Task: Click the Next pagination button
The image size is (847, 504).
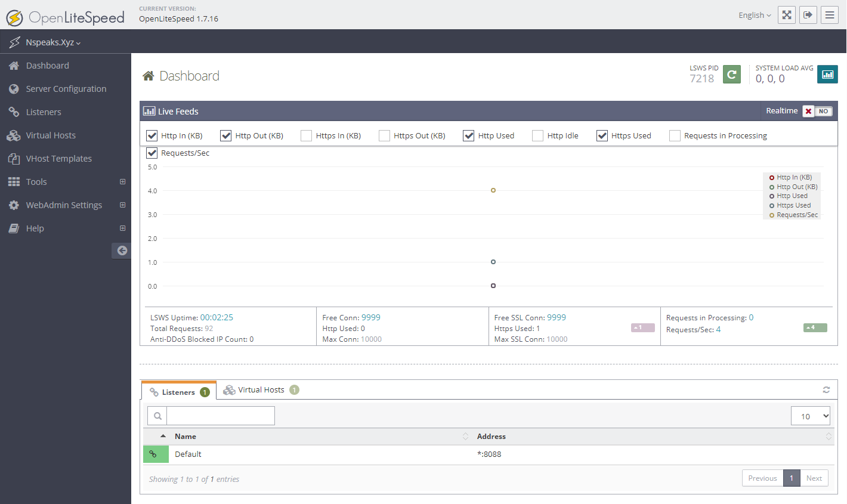Action: (814, 478)
